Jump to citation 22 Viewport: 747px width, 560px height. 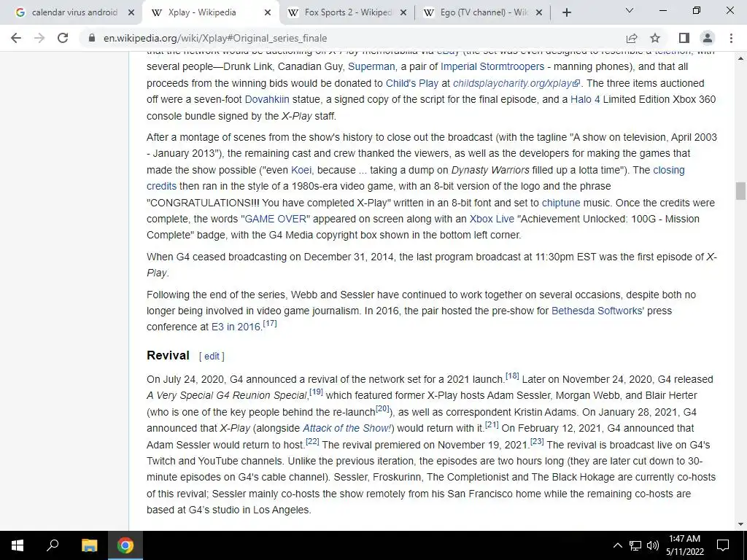pyautogui.click(x=312, y=442)
